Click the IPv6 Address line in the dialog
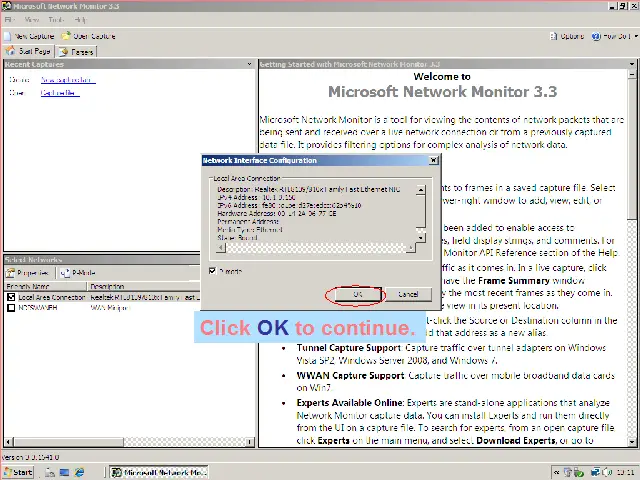The image size is (640, 480). click(289, 205)
